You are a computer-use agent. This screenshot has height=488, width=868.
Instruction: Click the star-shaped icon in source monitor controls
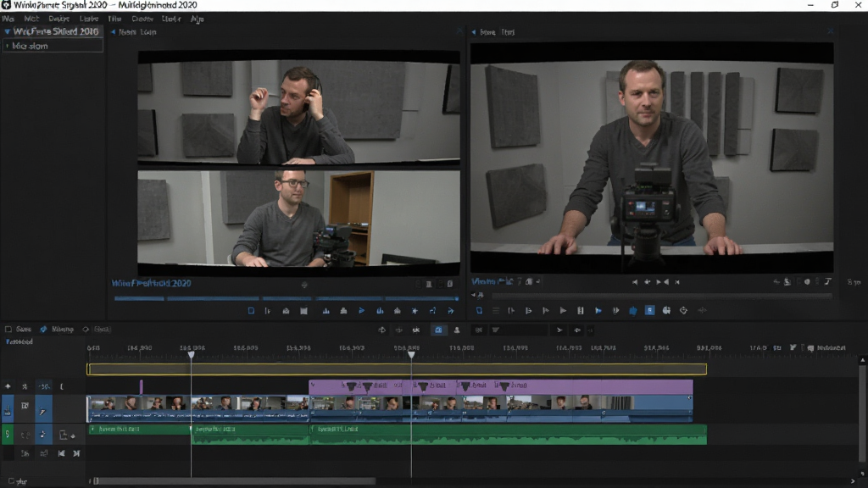click(x=415, y=311)
